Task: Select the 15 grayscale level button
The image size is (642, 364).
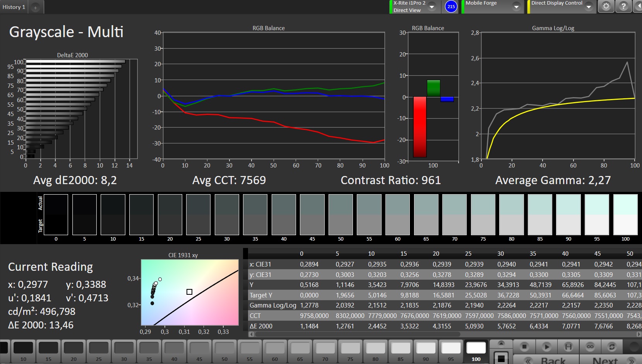Action: pos(48,351)
